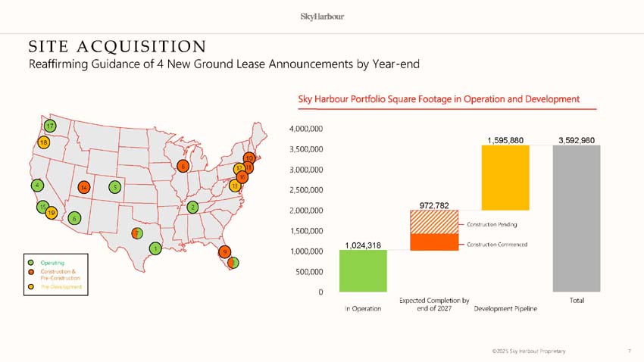Select yellow marker 13 in Virginia area
The image size is (644, 362).
(x=235, y=186)
